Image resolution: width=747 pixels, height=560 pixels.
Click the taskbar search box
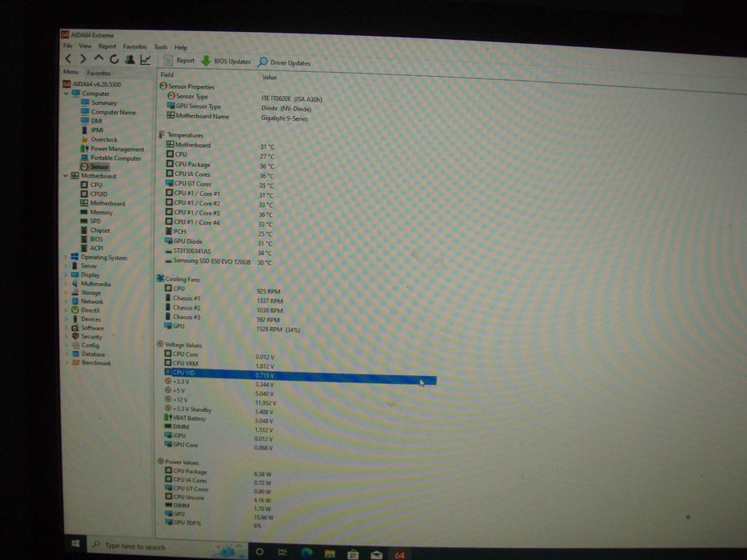coord(167,547)
